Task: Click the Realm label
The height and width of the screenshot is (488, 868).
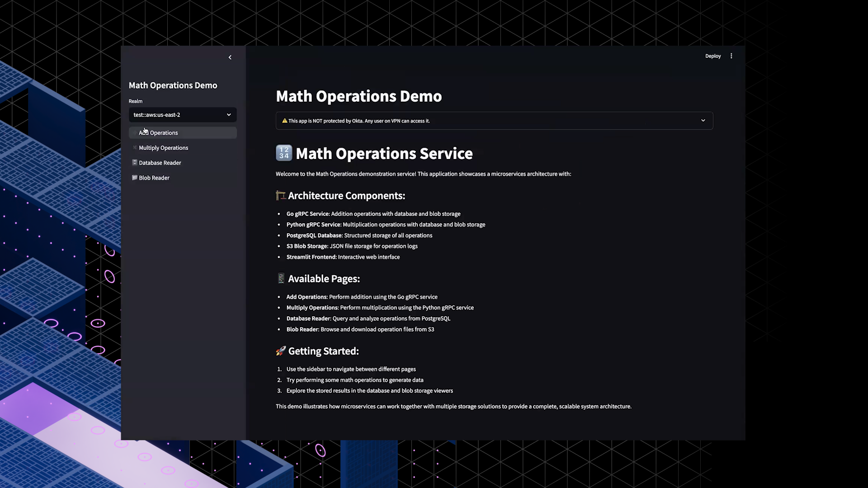Action: coord(136,101)
